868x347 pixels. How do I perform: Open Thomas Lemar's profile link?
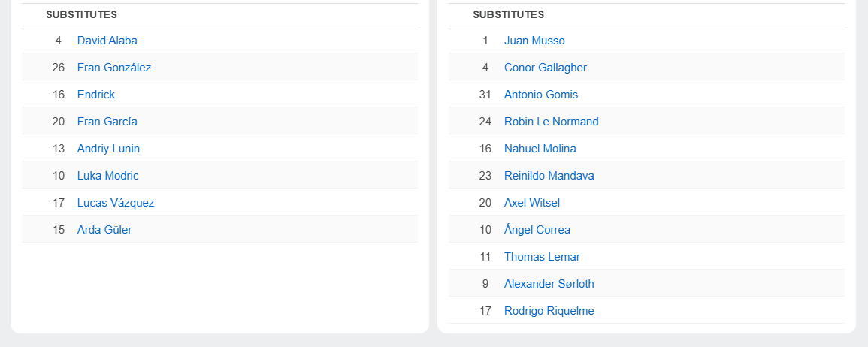click(x=542, y=257)
